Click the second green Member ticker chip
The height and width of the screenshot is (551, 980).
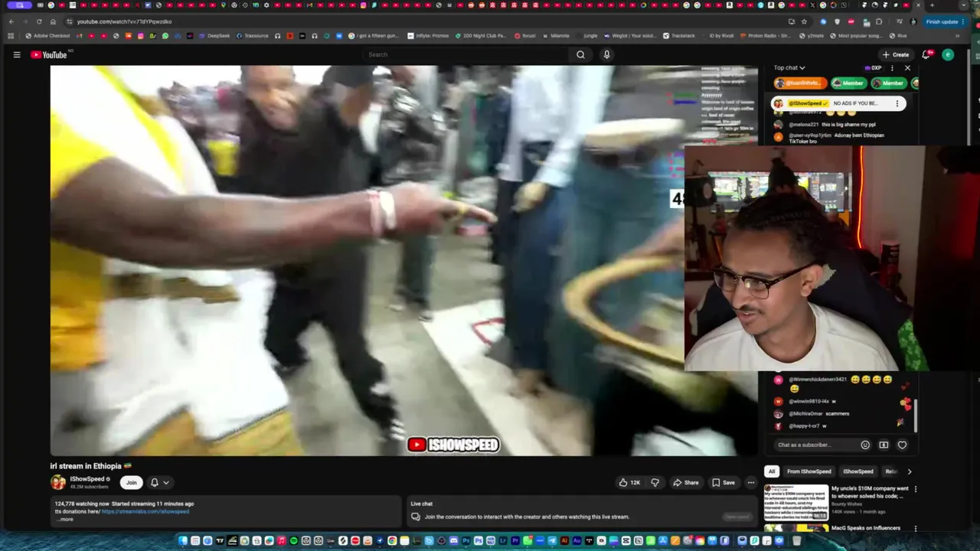(888, 83)
